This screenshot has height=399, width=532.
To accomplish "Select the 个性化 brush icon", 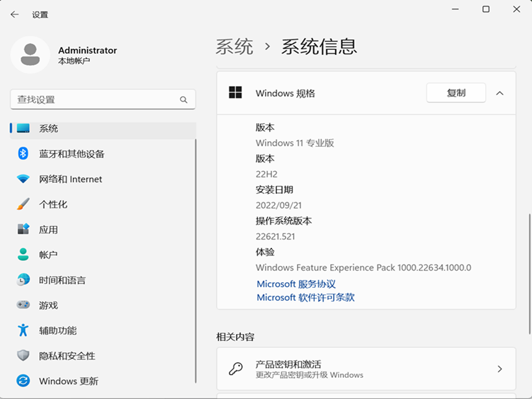I will [23, 204].
